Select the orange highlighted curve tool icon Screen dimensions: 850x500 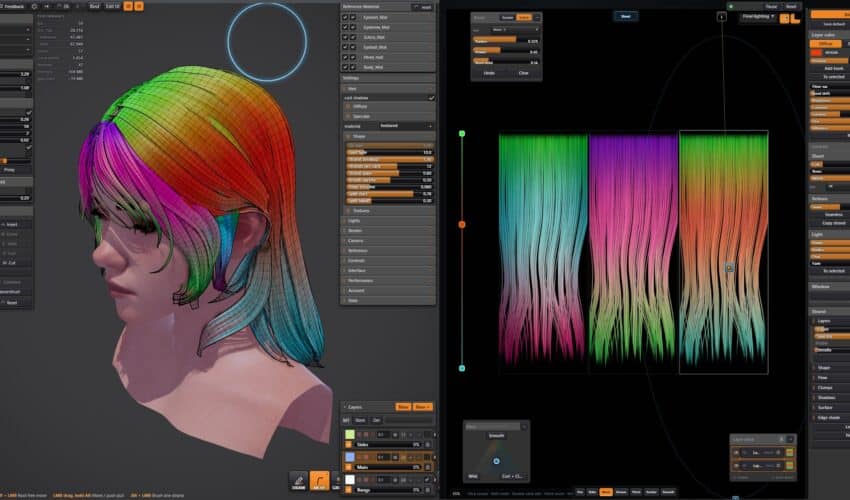[x=319, y=481]
